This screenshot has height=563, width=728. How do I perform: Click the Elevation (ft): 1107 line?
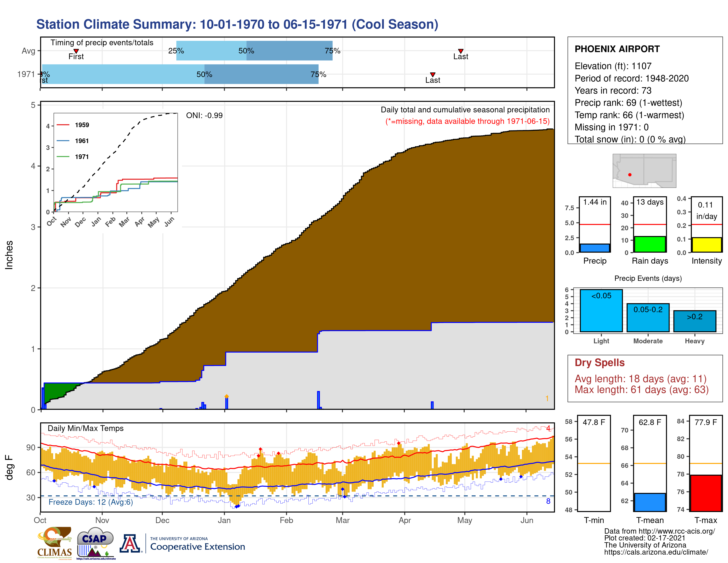613,66
